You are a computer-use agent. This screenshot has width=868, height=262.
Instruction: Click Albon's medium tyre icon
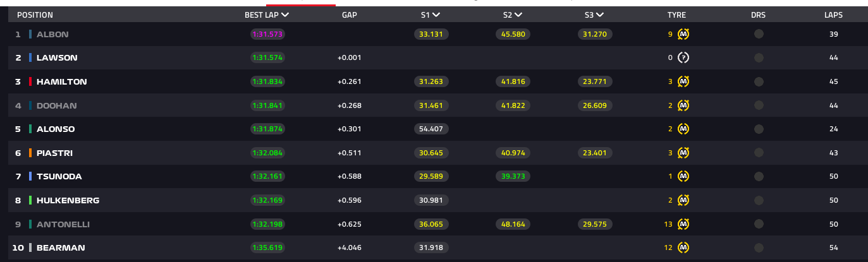[683, 34]
